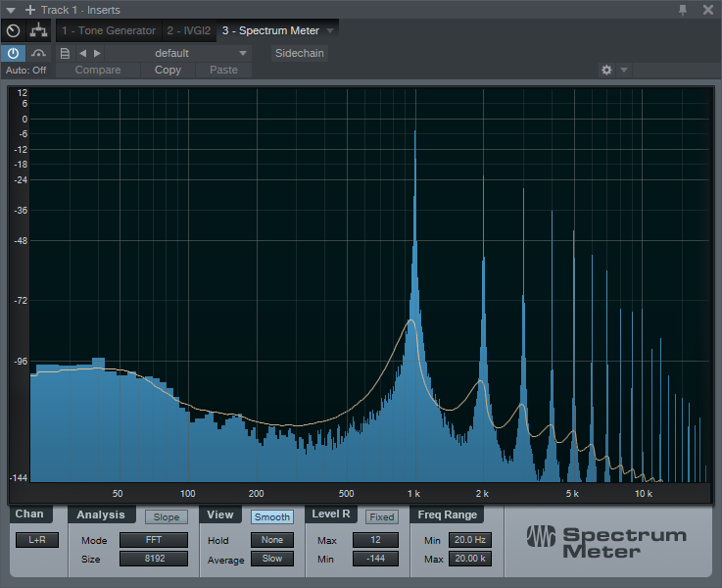Expand the arrow next to the gear
Image resolution: width=722 pixels, height=588 pixels.
pos(624,70)
